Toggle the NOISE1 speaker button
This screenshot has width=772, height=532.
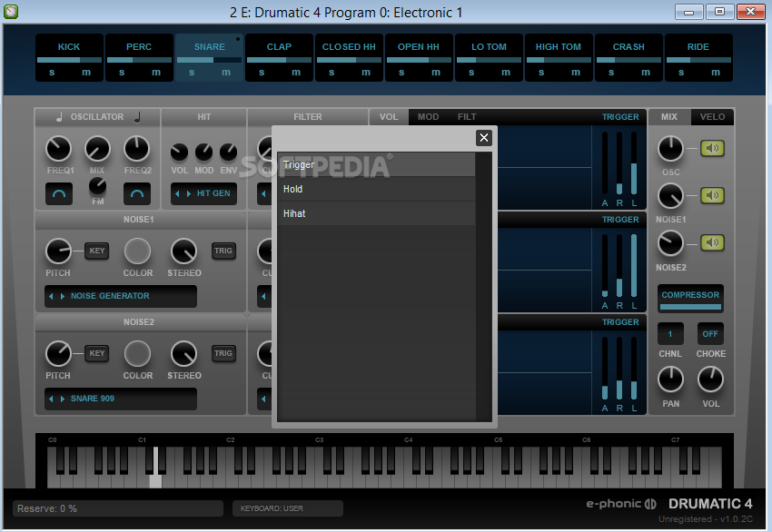712,195
